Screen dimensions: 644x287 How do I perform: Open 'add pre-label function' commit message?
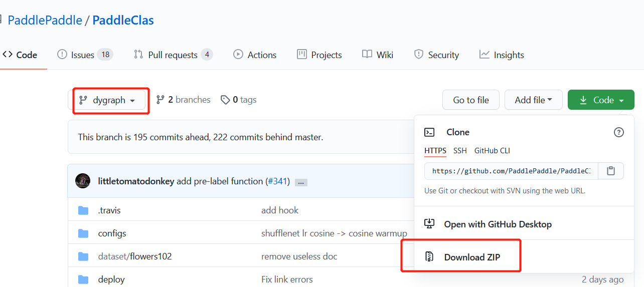220,181
